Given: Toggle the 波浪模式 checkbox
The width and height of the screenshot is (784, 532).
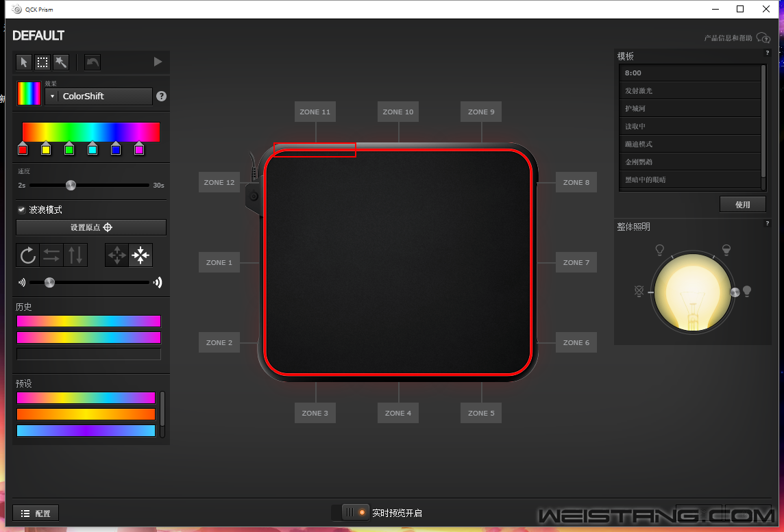Looking at the screenshot, I should [21, 210].
